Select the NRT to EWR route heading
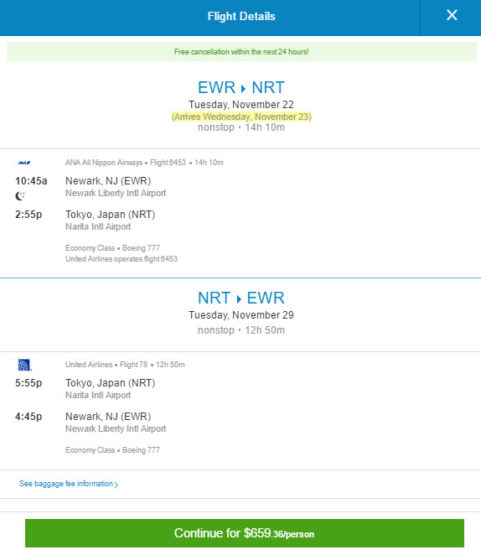 click(241, 298)
